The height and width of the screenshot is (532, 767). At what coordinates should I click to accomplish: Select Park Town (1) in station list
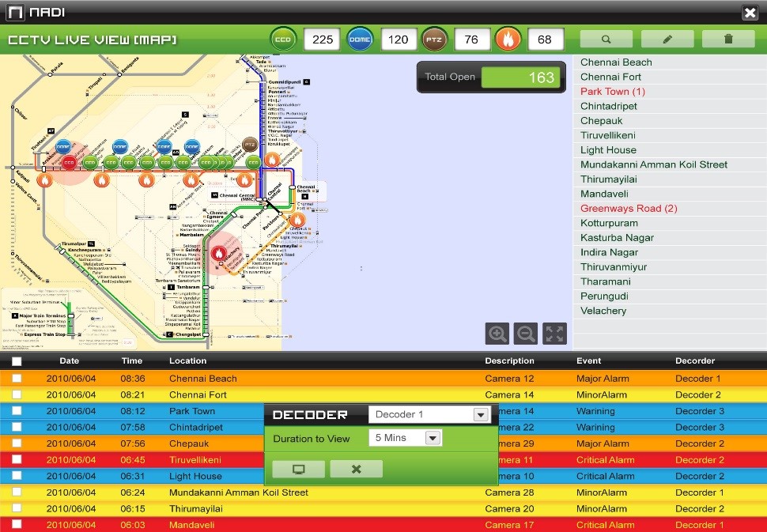point(613,92)
